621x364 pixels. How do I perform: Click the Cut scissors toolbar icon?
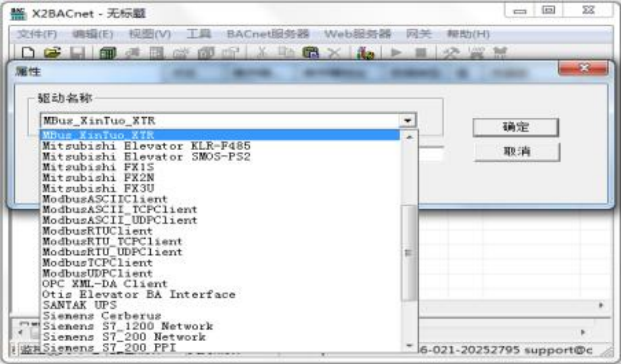[262, 53]
